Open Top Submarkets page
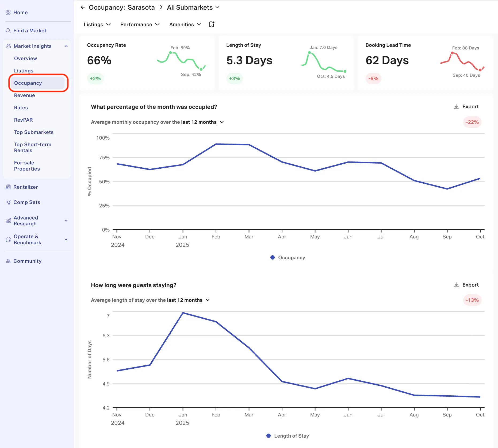498x448 pixels. pyautogui.click(x=34, y=132)
